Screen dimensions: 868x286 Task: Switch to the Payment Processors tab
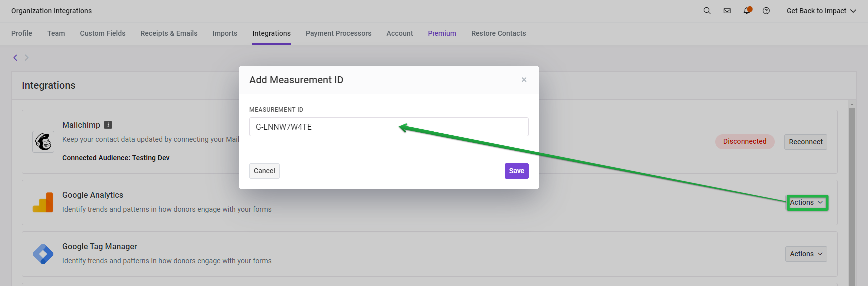click(338, 33)
